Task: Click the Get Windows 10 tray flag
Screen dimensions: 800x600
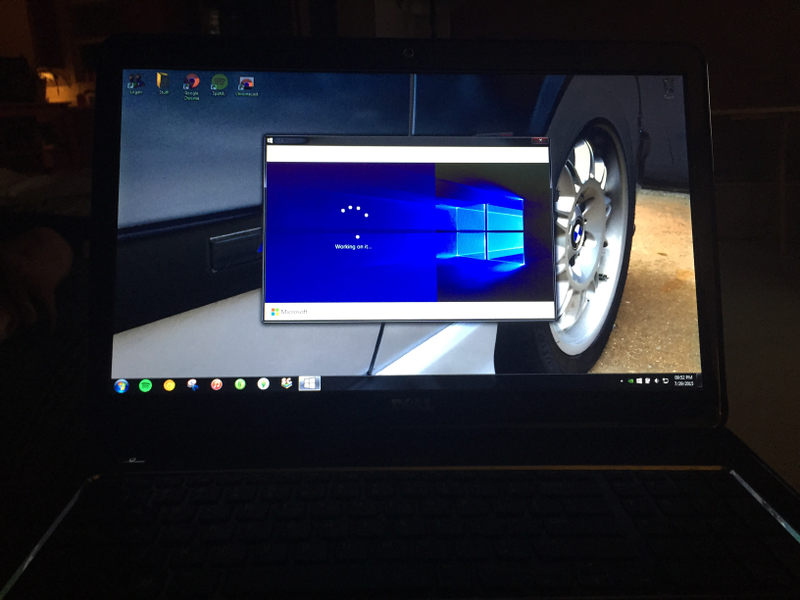Action: (639, 381)
